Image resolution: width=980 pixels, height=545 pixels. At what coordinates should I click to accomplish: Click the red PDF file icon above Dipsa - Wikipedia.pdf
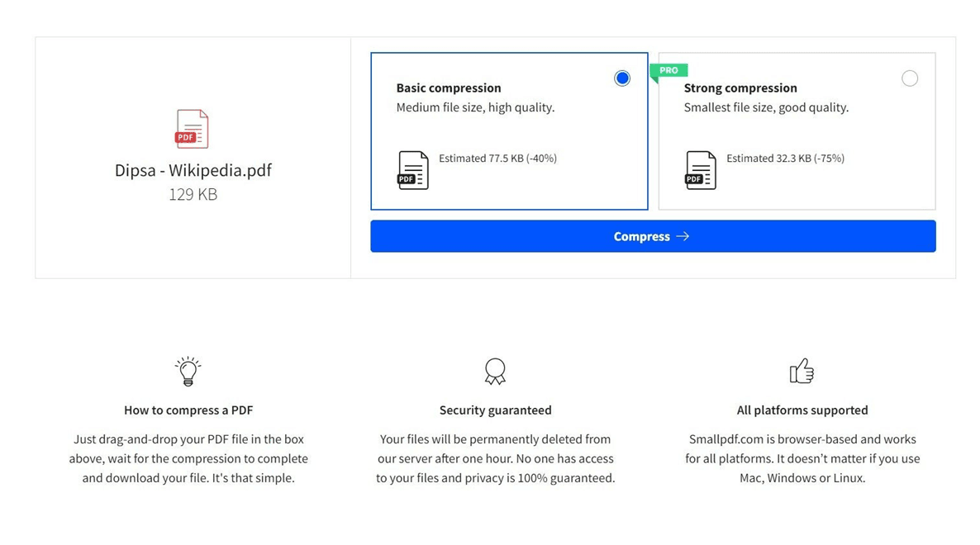192,129
